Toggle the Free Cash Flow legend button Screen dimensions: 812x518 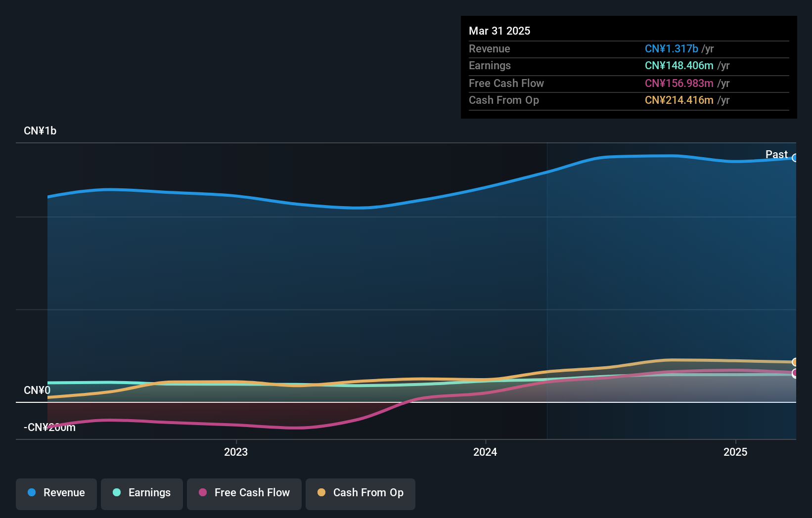pyautogui.click(x=244, y=494)
